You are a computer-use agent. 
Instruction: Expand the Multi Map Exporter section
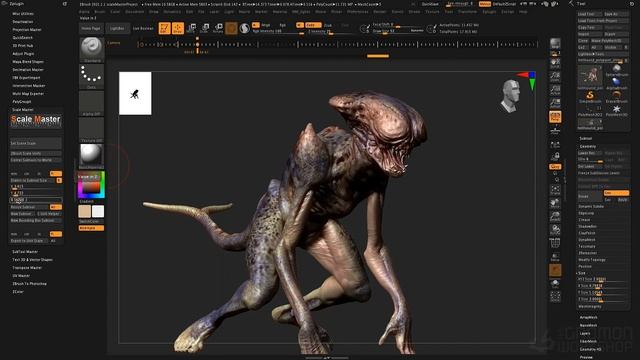coord(28,93)
